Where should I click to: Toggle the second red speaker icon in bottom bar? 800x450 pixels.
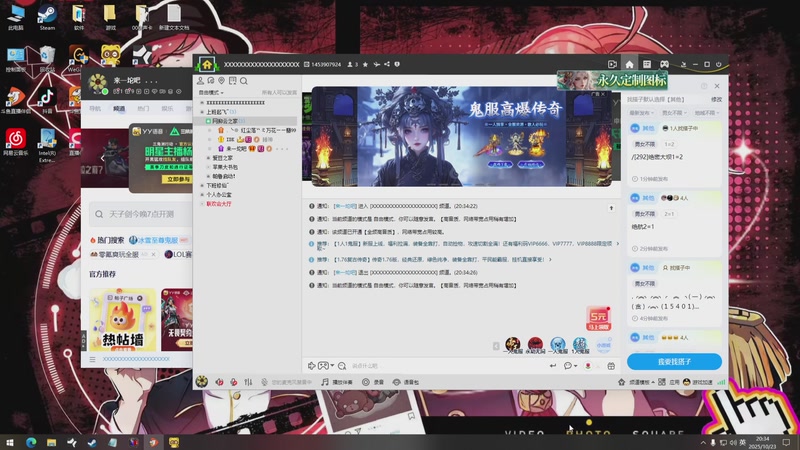pyautogui.click(x=234, y=382)
